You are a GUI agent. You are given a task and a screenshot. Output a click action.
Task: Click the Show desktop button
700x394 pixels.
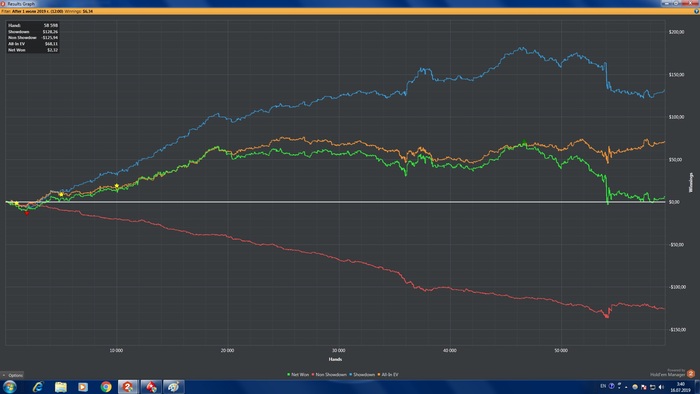(x=697, y=387)
